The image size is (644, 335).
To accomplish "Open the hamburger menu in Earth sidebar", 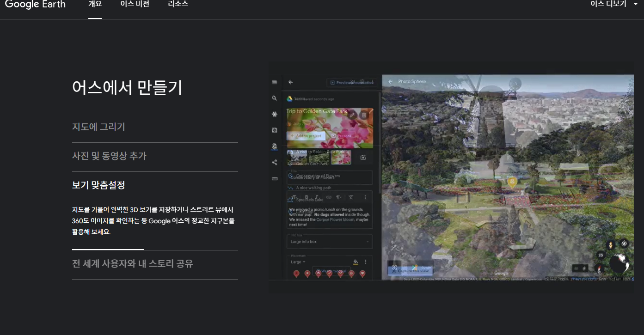I will pos(275,82).
